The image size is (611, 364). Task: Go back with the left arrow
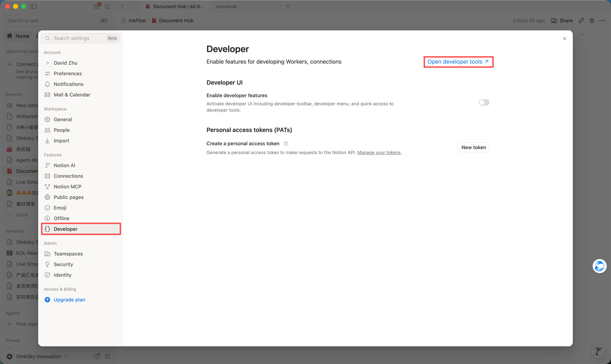[x=122, y=6]
